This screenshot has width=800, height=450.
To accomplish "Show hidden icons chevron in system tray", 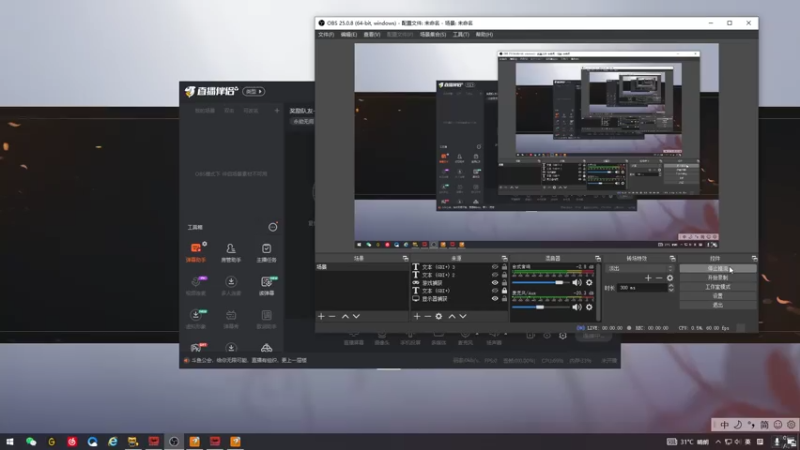I will pos(718,442).
